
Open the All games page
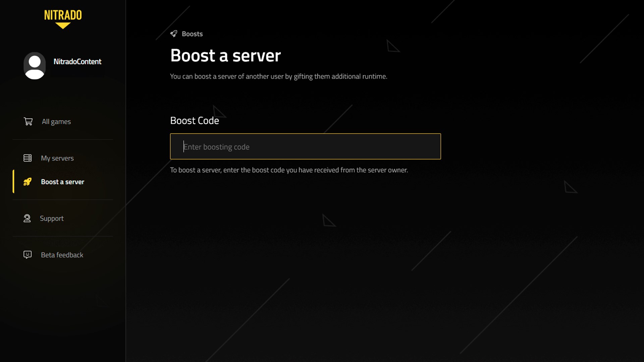pyautogui.click(x=56, y=121)
